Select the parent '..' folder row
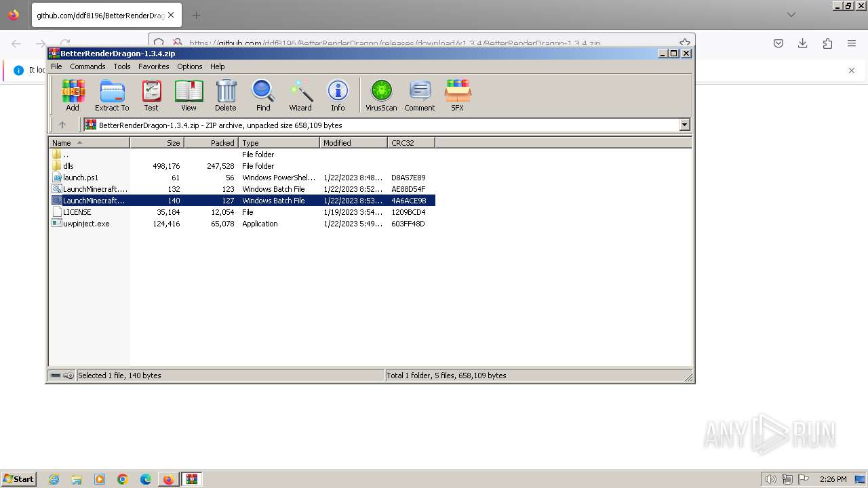Viewport: 868px width, 488px height. 242,155
